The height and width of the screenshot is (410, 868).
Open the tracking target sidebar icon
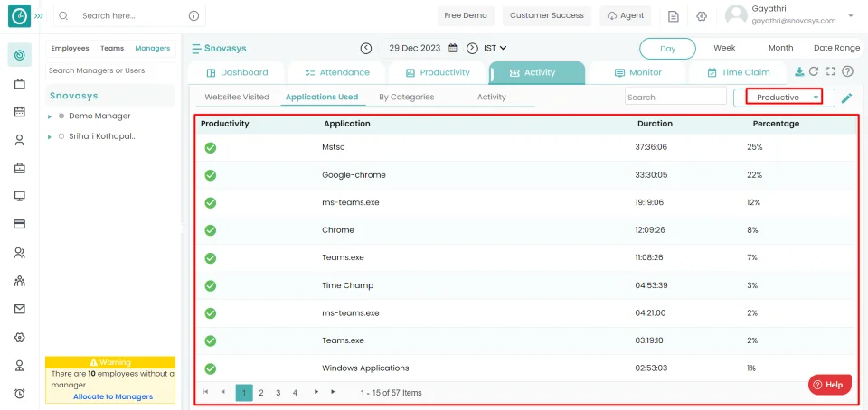tap(19, 55)
